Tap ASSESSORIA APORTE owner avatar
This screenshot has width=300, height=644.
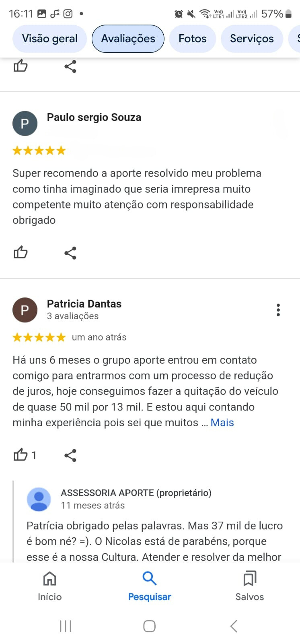coord(39,499)
